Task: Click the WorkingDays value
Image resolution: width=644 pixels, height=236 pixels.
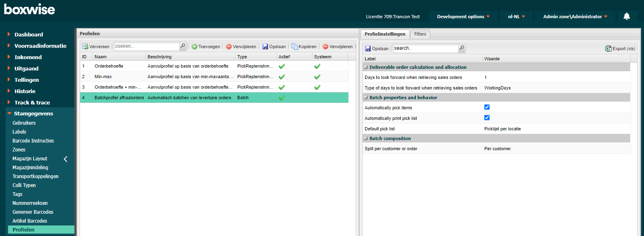Action: [x=498, y=88]
